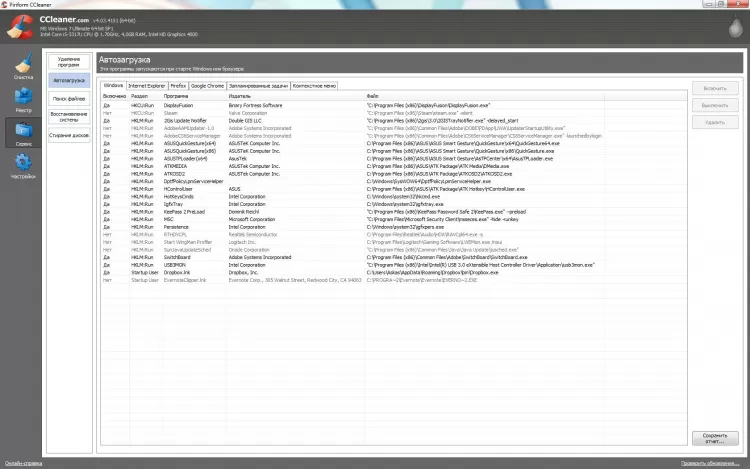Click the Выключить button
Image resolution: width=750 pixels, height=469 pixels.
(715, 105)
